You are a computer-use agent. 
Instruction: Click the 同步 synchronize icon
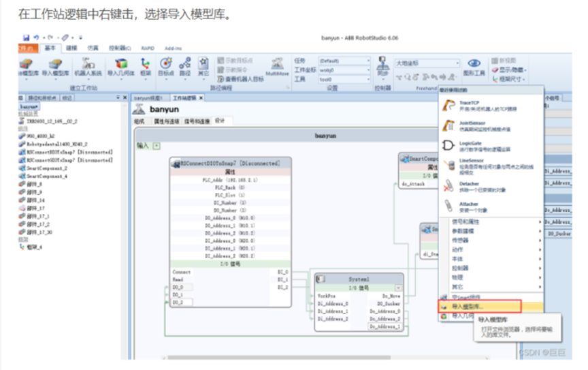pos(382,62)
